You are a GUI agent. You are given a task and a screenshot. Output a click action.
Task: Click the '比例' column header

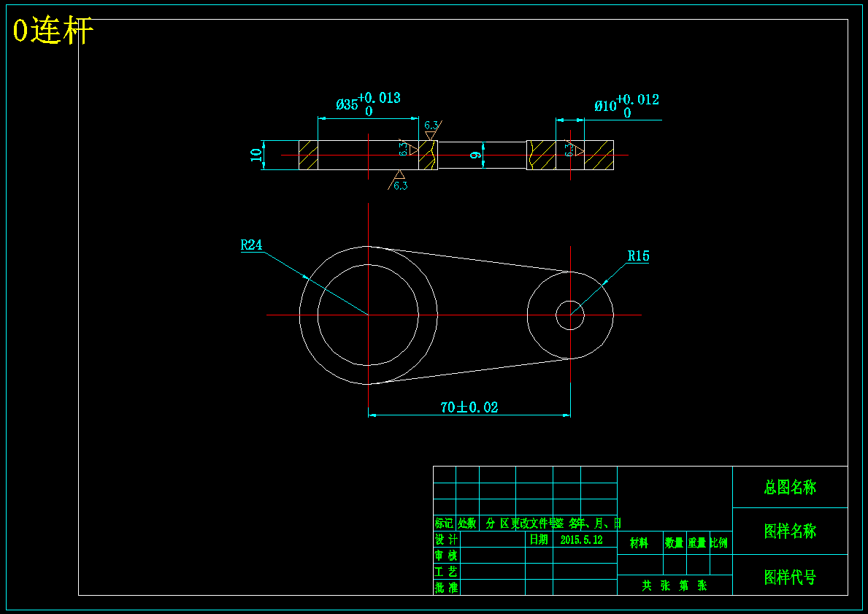[x=718, y=543]
